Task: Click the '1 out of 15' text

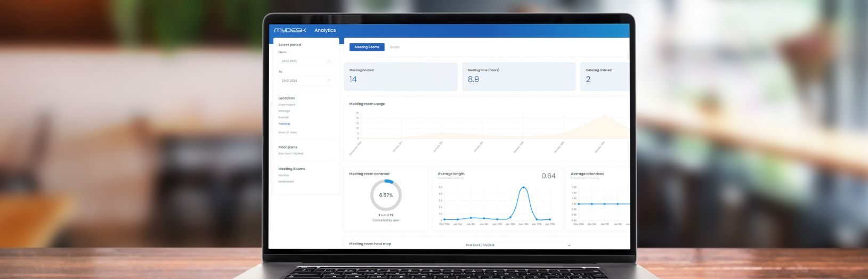Action: (386, 215)
